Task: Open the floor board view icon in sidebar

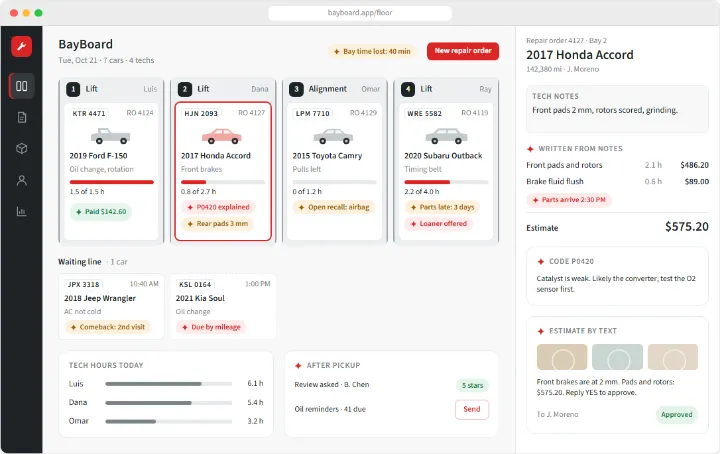Action: pyautogui.click(x=22, y=86)
